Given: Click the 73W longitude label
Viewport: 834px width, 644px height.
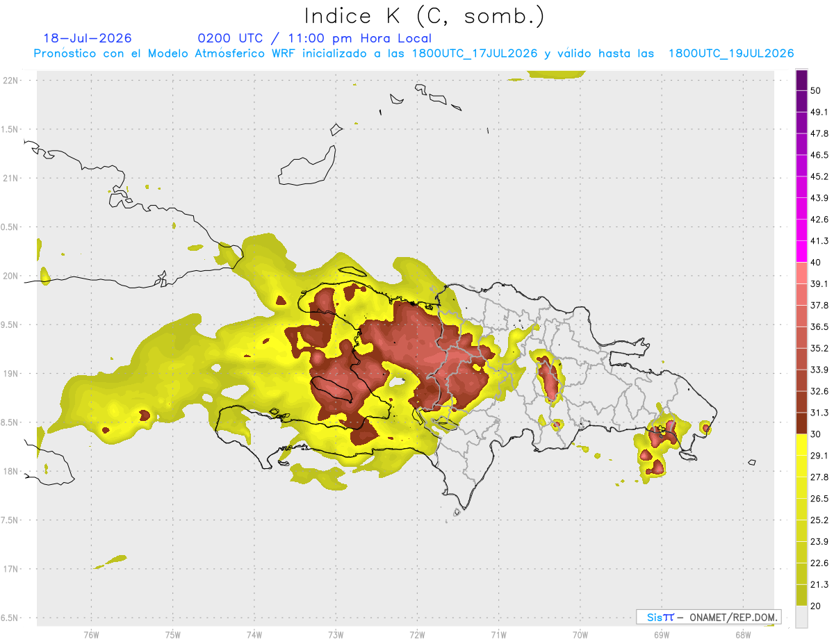Looking at the screenshot, I should point(336,634).
